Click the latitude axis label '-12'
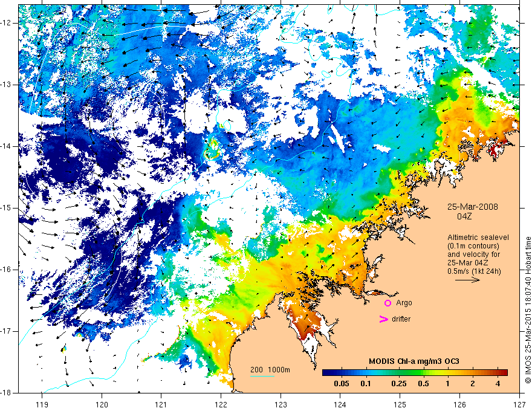This screenshot has width=532, height=411. tap(7, 23)
